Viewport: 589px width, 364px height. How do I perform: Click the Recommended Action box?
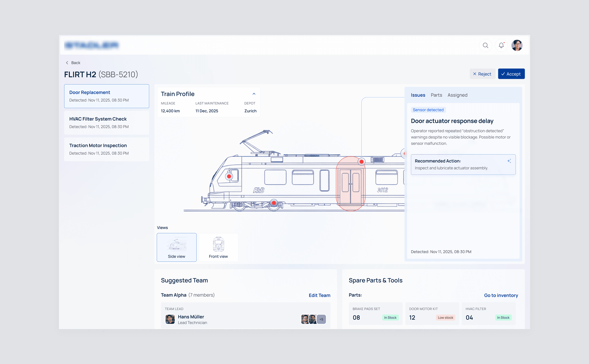463,164
